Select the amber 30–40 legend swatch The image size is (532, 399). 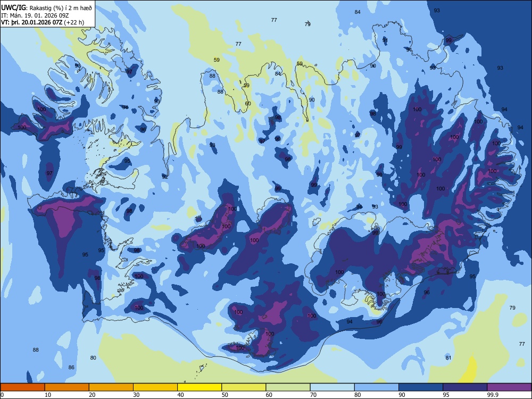pos(155,387)
